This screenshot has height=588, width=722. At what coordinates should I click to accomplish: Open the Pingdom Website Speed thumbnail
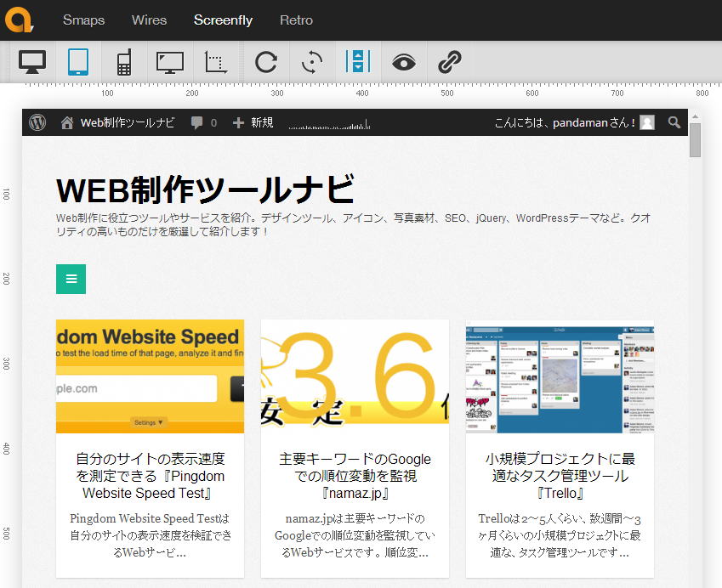click(151, 376)
